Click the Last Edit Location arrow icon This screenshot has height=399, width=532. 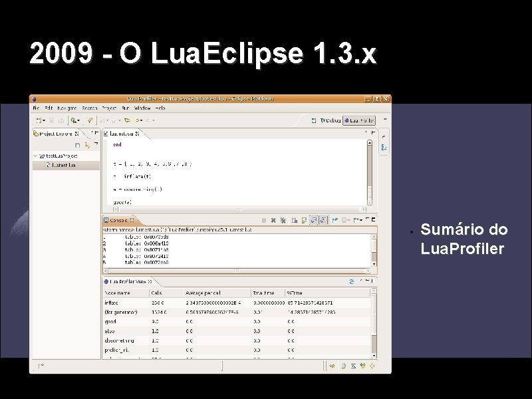click(127, 120)
